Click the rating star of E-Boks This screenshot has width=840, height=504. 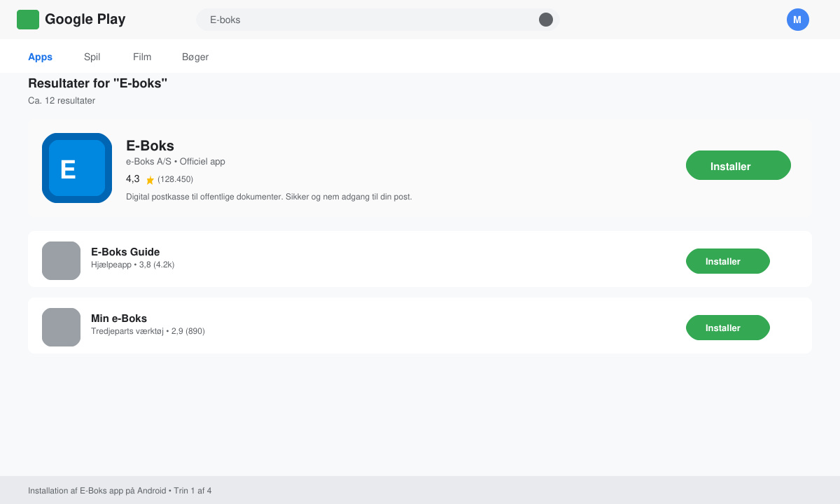(150, 180)
